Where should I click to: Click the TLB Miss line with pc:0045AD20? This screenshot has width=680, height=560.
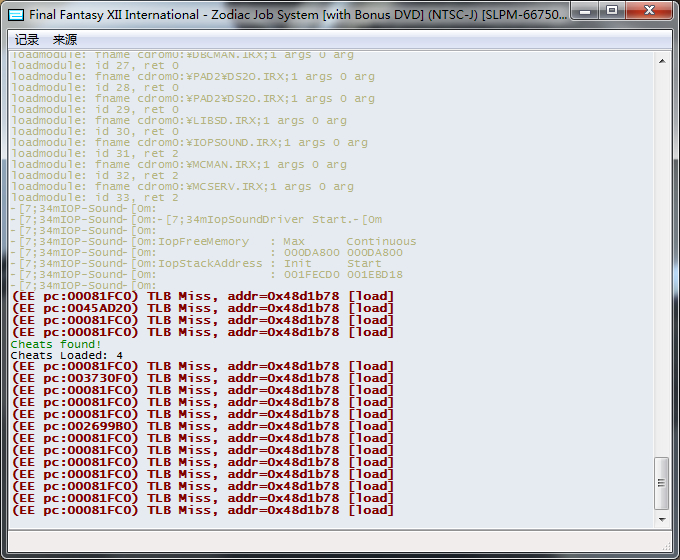[x=203, y=308]
